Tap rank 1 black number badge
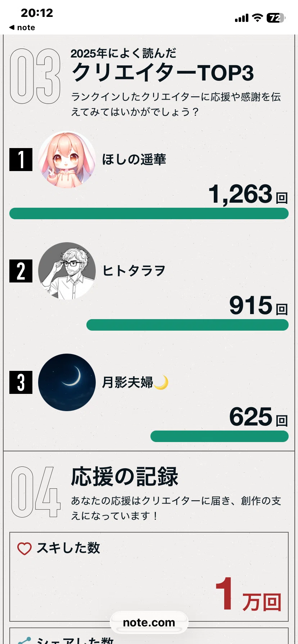 pyautogui.click(x=21, y=160)
